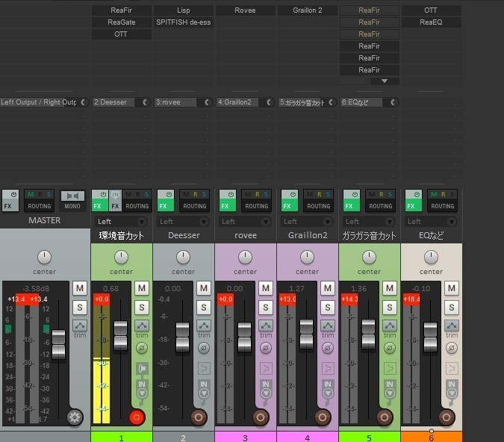
Task: Open the Lisp plugin on the Deesser track
Action: point(184,10)
